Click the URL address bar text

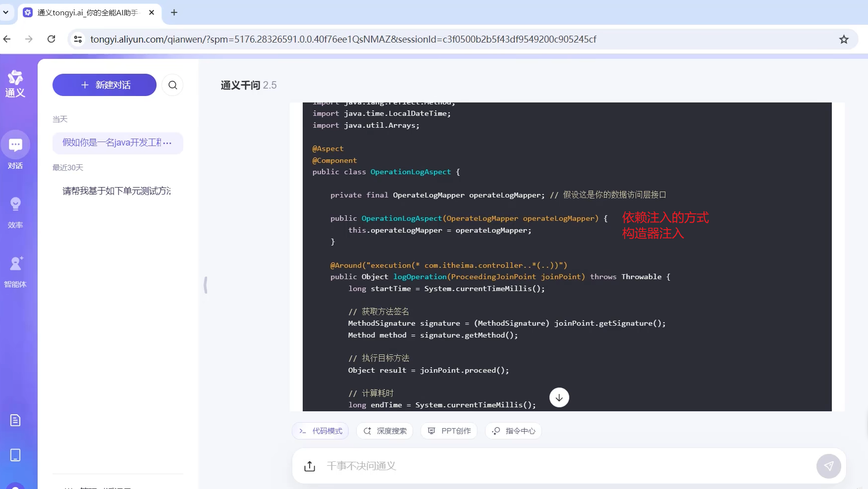tap(343, 39)
